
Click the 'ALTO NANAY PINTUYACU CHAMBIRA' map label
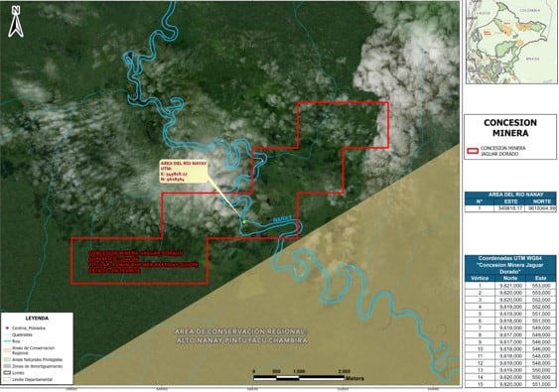pyautogui.click(x=241, y=340)
